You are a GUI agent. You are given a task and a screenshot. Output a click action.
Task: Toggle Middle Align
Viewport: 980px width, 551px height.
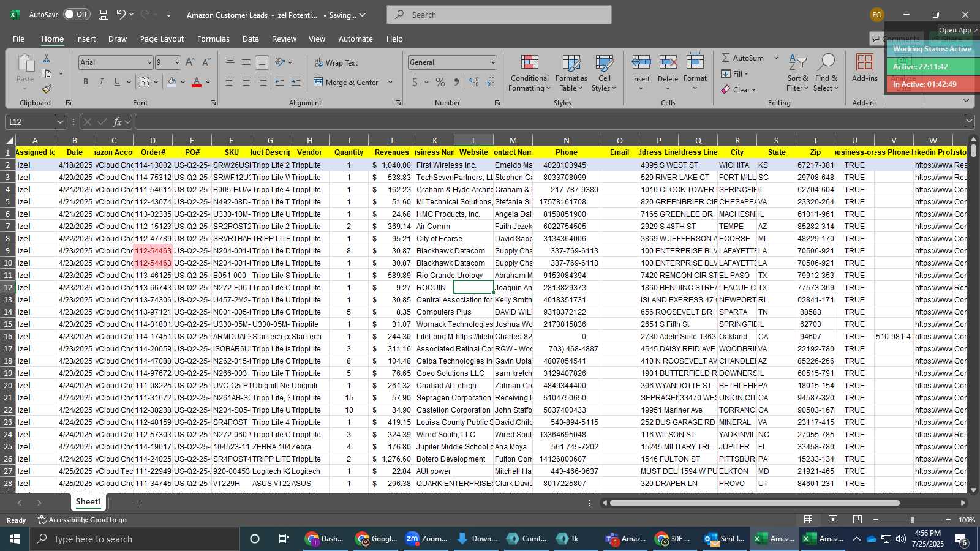246,62
